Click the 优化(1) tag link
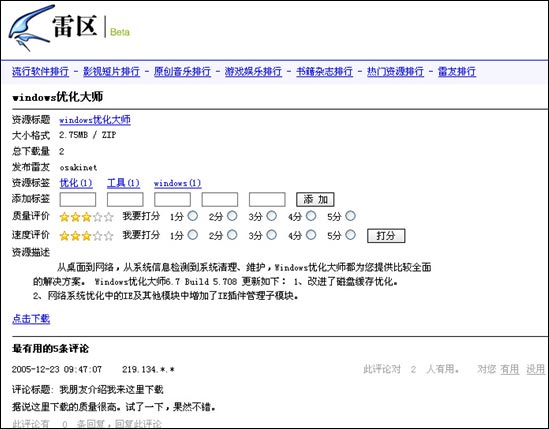The image size is (549, 429). (76, 183)
